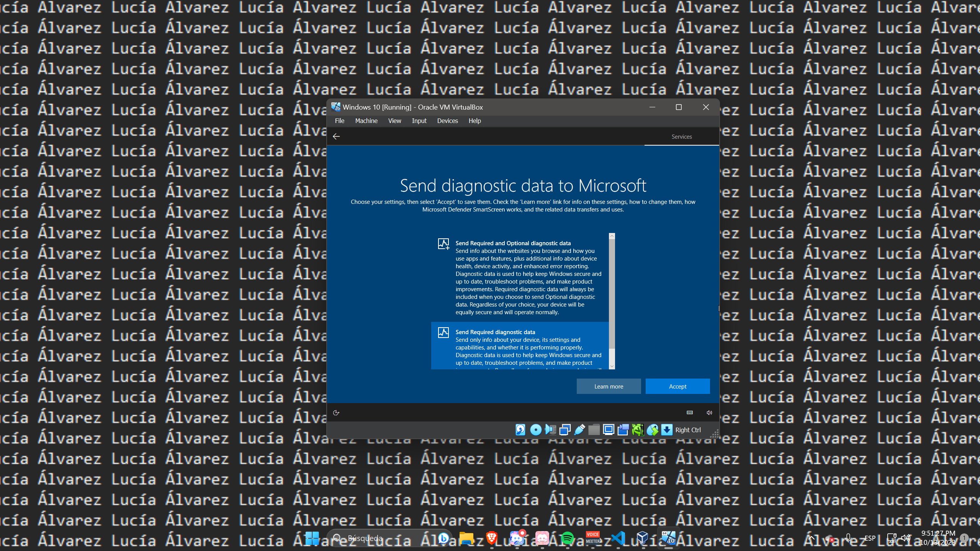
Task: Mute the VM audio output speaker icon
Action: 709,413
